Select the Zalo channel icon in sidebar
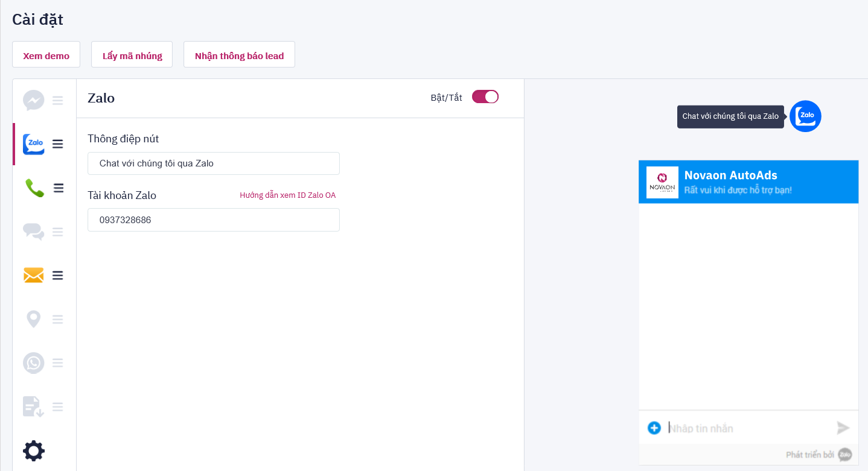The width and height of the screenshot is (868, 471). coord(34,144)
